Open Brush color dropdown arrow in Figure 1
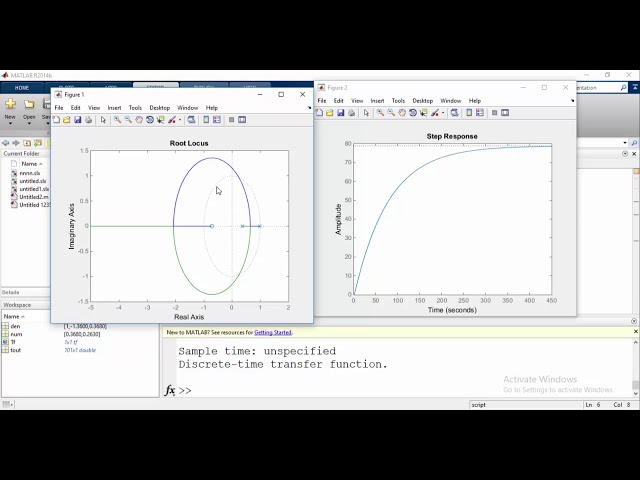 click(180, 120)
